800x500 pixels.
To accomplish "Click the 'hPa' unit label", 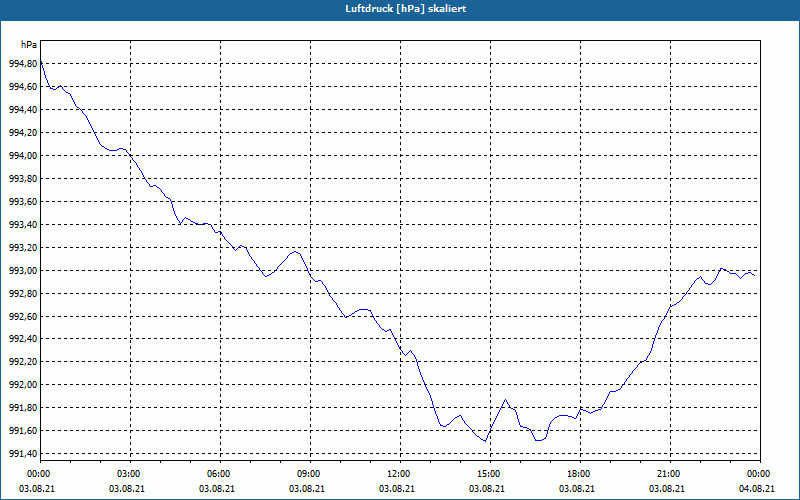I will pos(29,45).
